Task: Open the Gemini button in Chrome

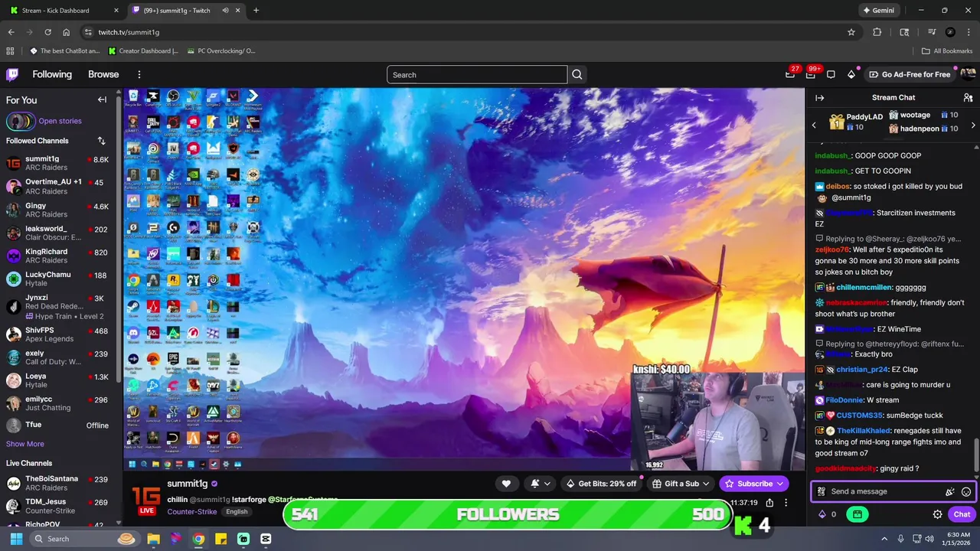Action: coord(878,11)
